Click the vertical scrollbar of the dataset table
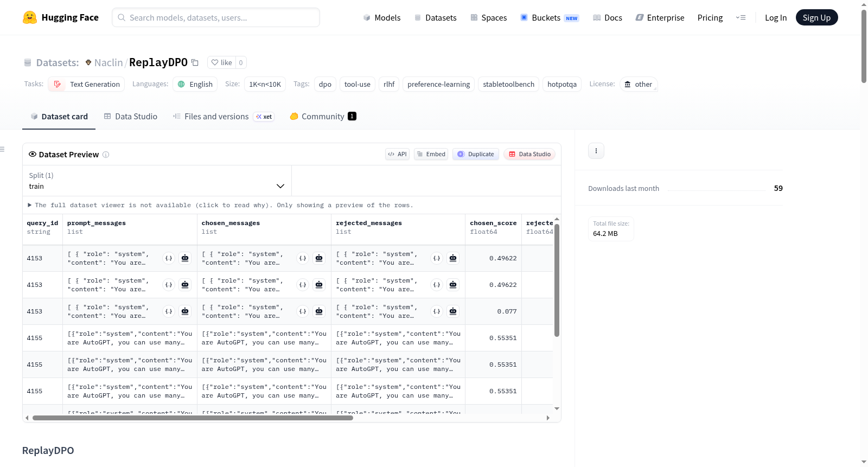This screenshot has width=868, height=467. click(557, 280)
